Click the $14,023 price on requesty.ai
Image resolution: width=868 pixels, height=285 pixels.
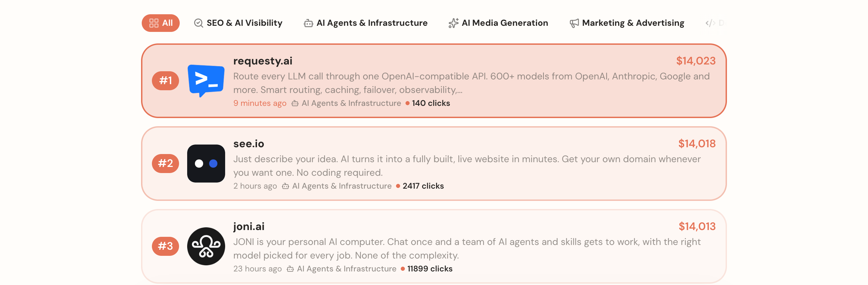coord(696,61)
